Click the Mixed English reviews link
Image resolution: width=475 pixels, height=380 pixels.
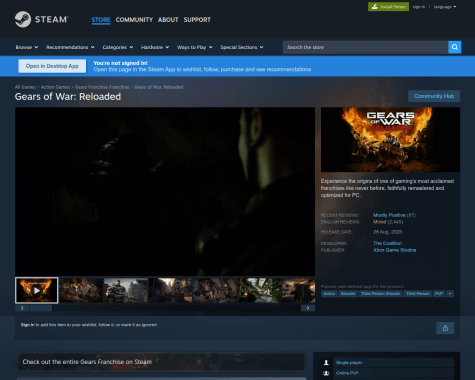click(379, 222)
